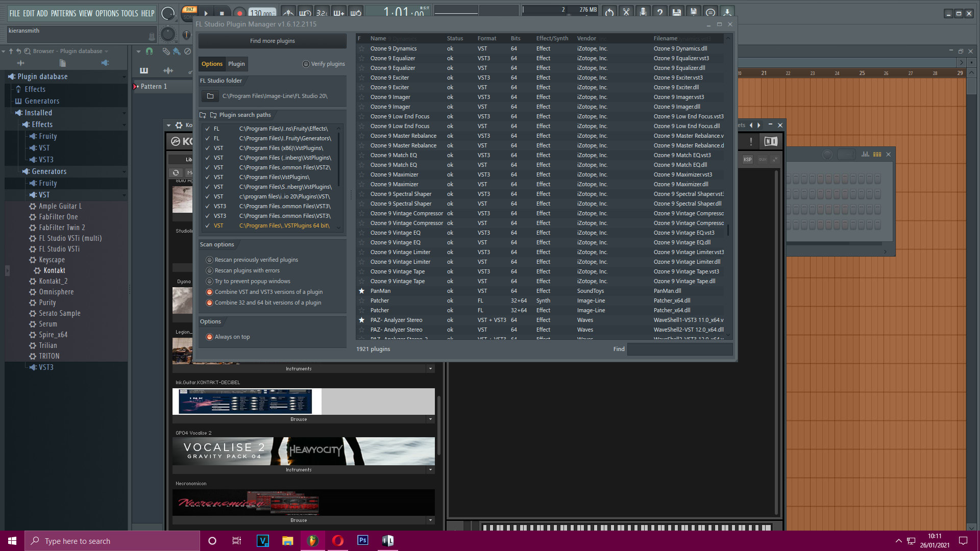
Task: Collapse the Generators VST folder node
Action: [x=124, y=195]
